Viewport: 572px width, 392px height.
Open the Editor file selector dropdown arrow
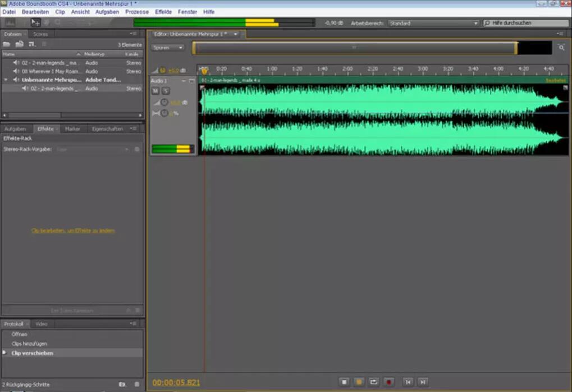(x=236, y=34)
